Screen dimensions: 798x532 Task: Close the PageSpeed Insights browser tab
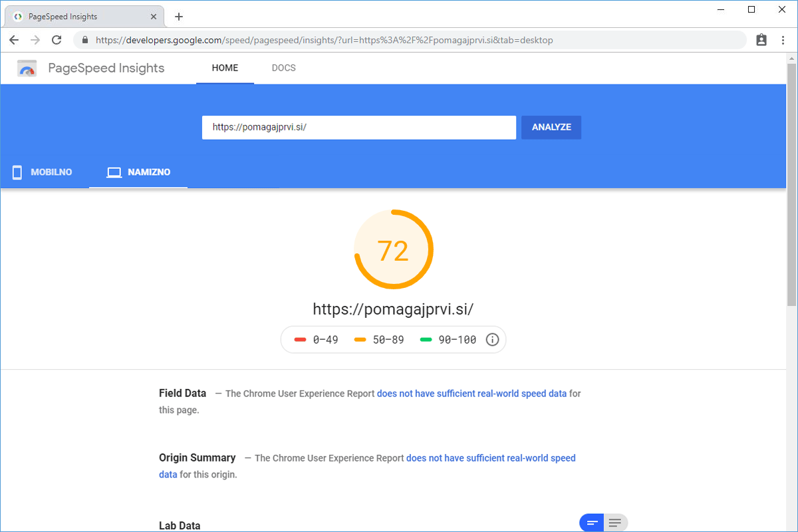[x=154, y=17]
